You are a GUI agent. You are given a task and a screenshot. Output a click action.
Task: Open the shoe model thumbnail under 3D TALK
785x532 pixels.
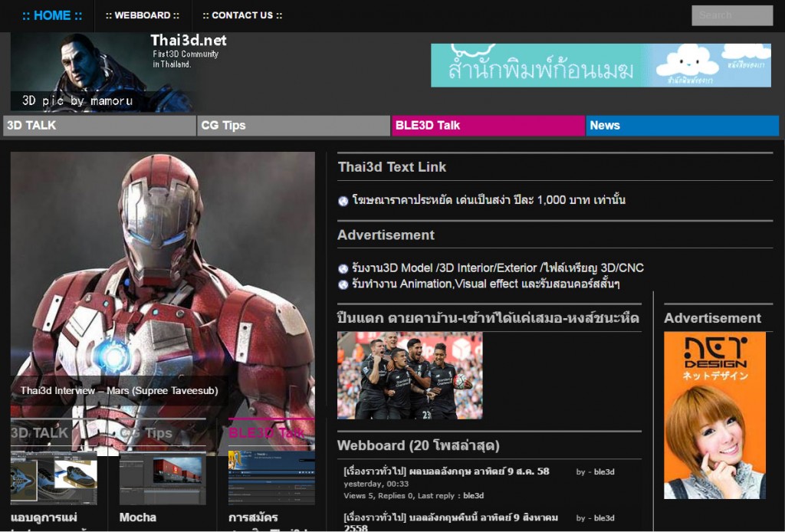(54, 478)
